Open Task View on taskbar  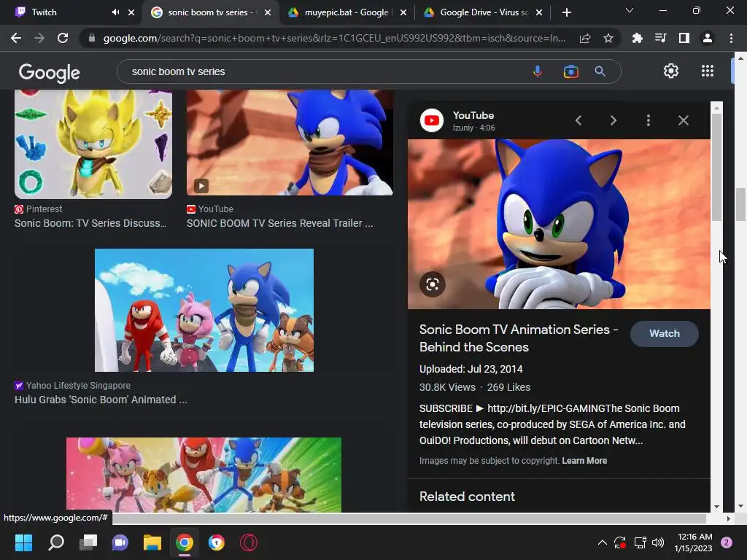tap(88, 542)
